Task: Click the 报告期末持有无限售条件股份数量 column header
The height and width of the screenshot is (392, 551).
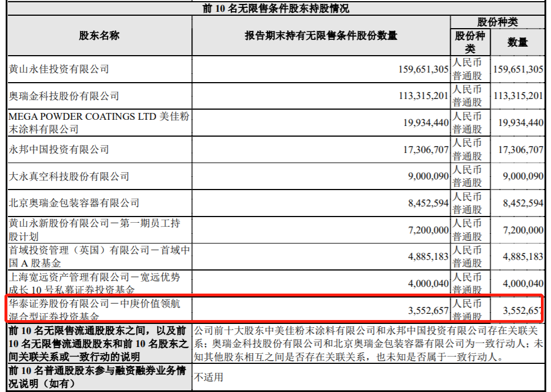Action: click(321, 35)
